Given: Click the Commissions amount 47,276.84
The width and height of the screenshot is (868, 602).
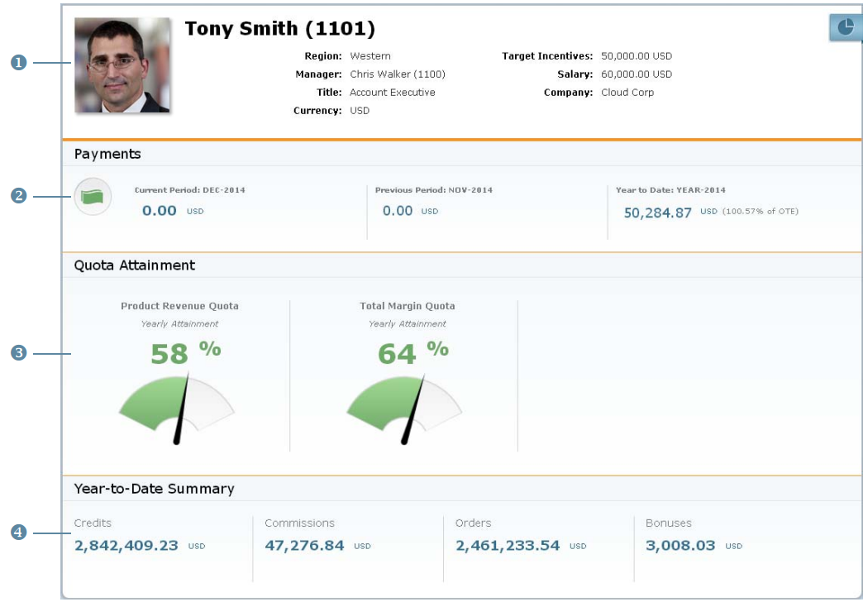Looking at the screenshot, I should [x=304, y=546].
